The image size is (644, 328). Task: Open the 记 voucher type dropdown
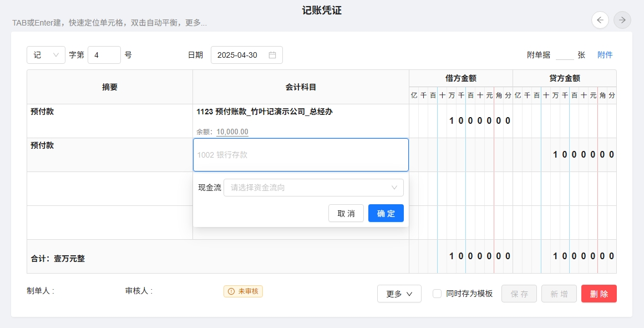click(45, 55)
